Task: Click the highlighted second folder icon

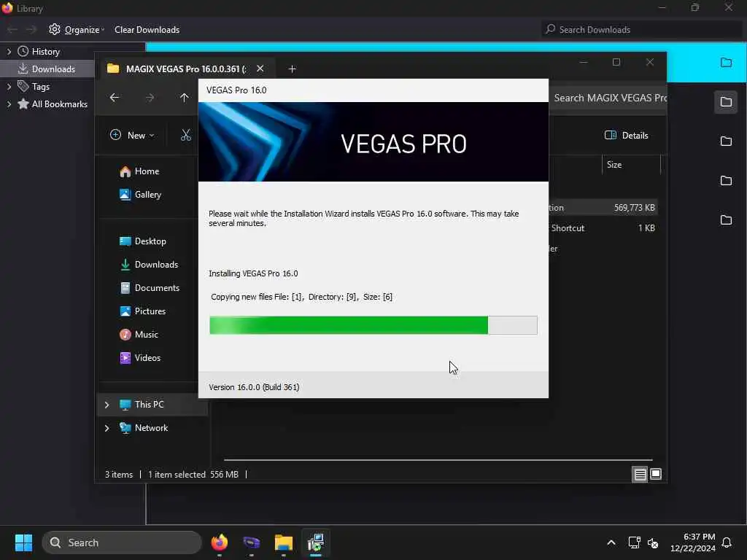Action: point(726,102)
